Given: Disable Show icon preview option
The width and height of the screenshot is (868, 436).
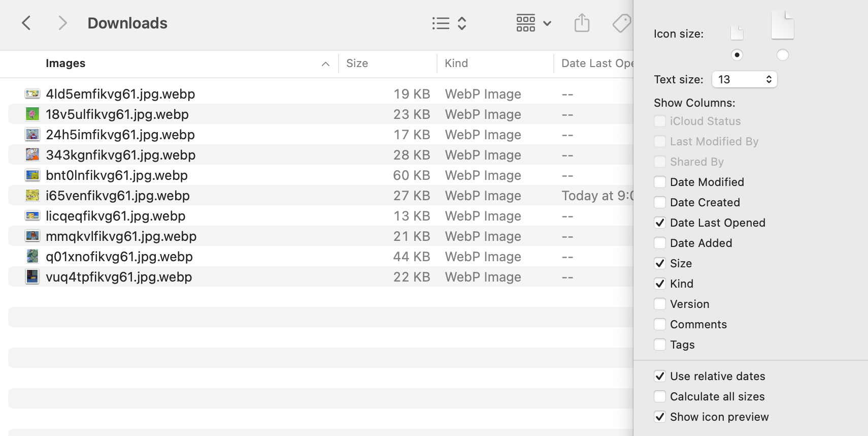Looking at the screenshot, I should pos(660,417).
